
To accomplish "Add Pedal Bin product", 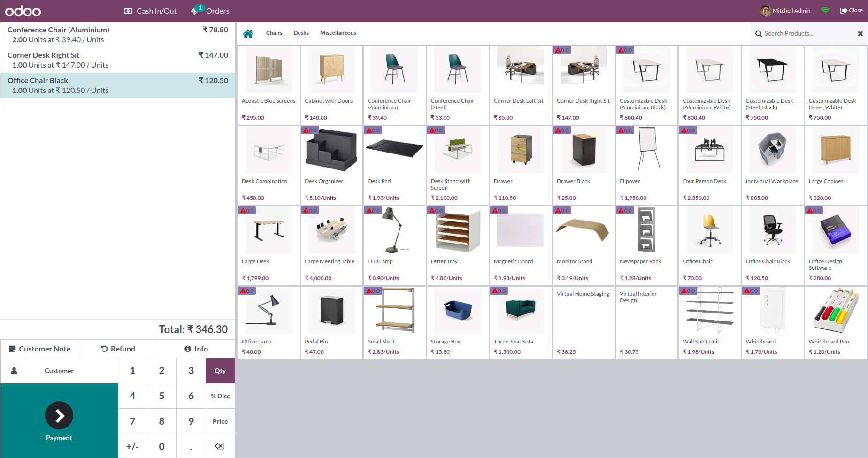I will (331, 323).
